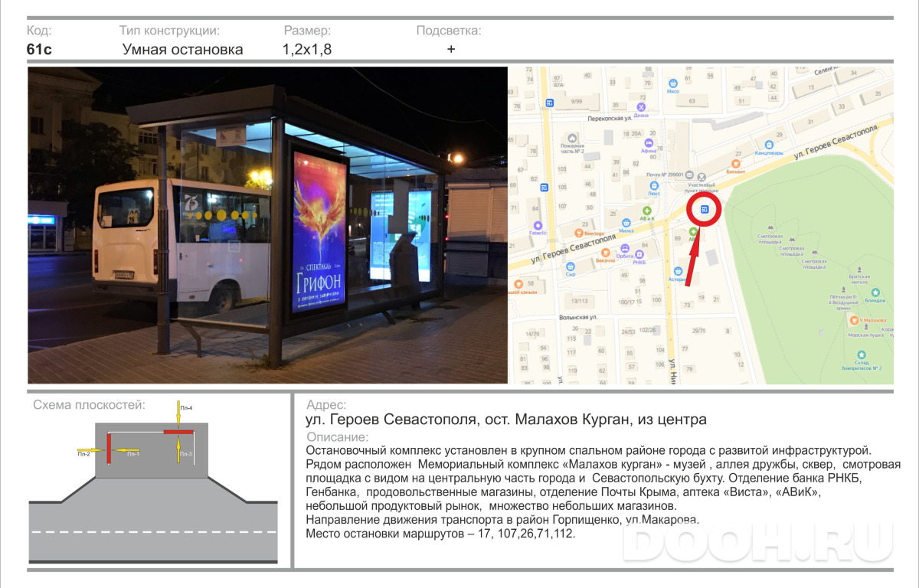
Task: Click the size value 1,2х1,8
Action: pyautogui.click(x=307, y=50)
